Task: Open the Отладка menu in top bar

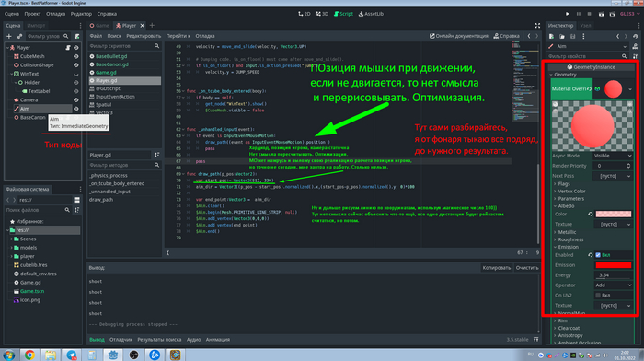Action: (55, 14)
